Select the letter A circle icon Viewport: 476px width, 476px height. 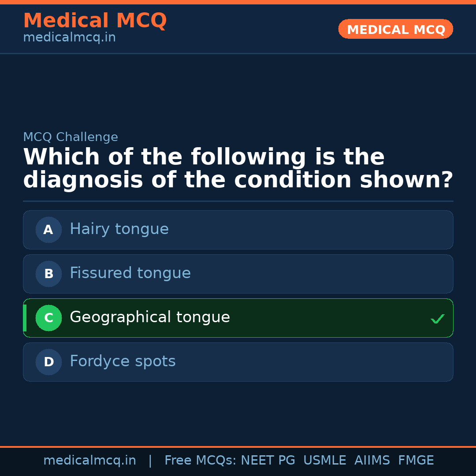click(x=48, y=230)
